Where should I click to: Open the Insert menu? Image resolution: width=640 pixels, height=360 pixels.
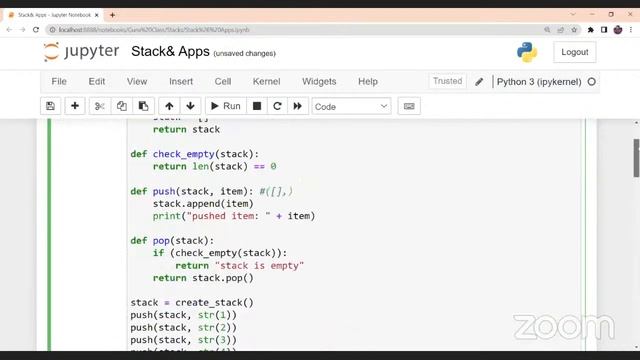pyautogui.click(x=181, y=82)
